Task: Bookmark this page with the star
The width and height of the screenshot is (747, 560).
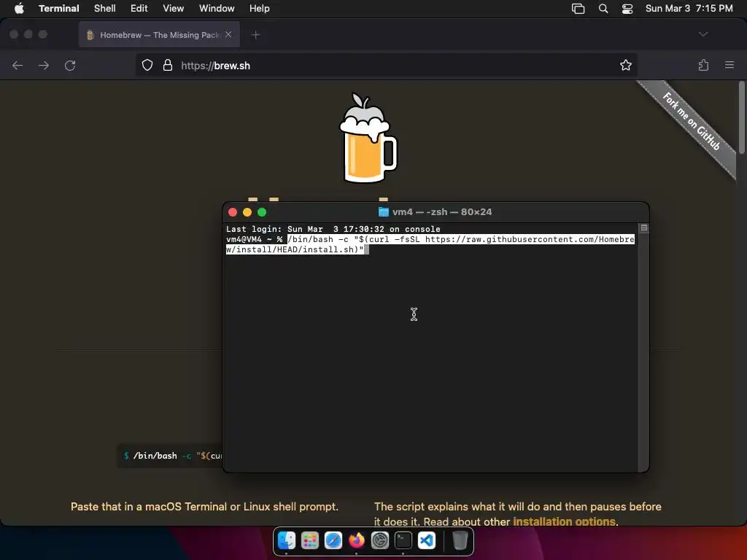Action: pyautogui.click(x=625, y=65)
